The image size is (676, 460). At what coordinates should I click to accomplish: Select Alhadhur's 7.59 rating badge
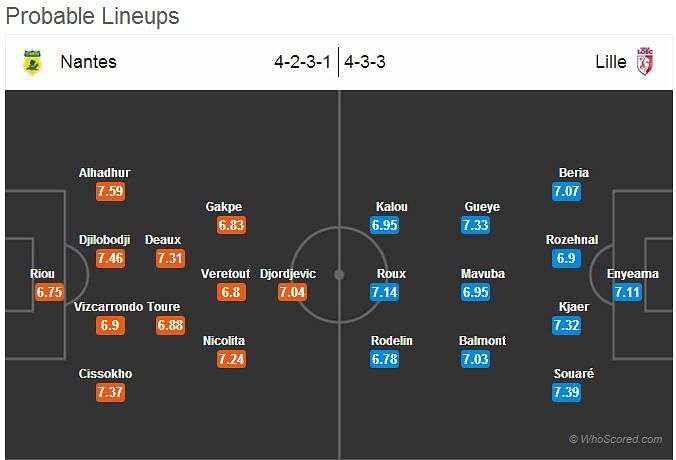pos(111,191)
